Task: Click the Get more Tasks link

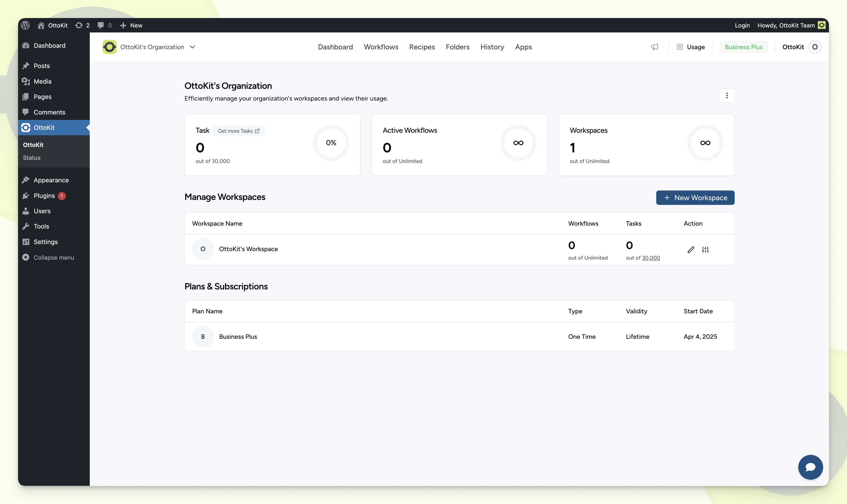Action: (x=239, y=131)
